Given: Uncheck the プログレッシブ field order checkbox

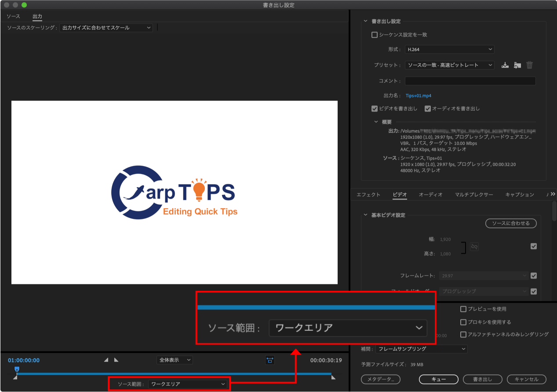Looking at the screenshot, I should (x=533, y=291).
